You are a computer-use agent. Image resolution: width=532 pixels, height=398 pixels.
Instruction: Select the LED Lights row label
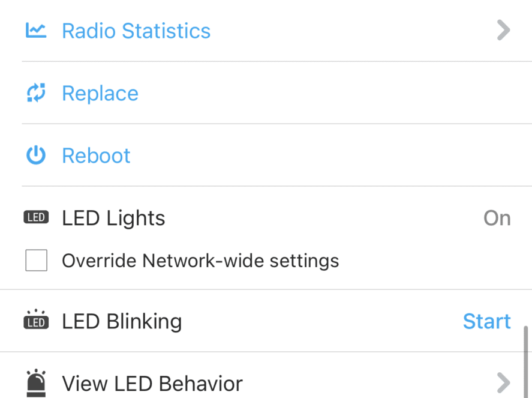(x=113, y=219)
